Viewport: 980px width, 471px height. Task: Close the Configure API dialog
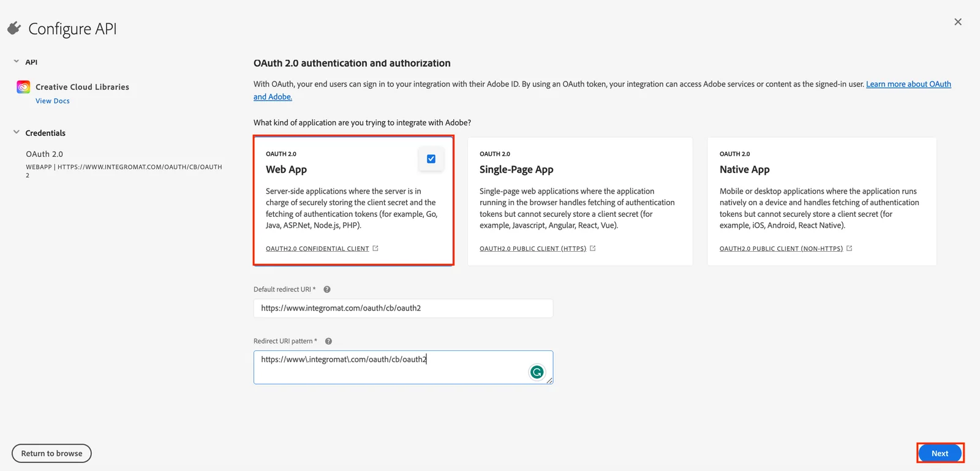click(958, 22)
